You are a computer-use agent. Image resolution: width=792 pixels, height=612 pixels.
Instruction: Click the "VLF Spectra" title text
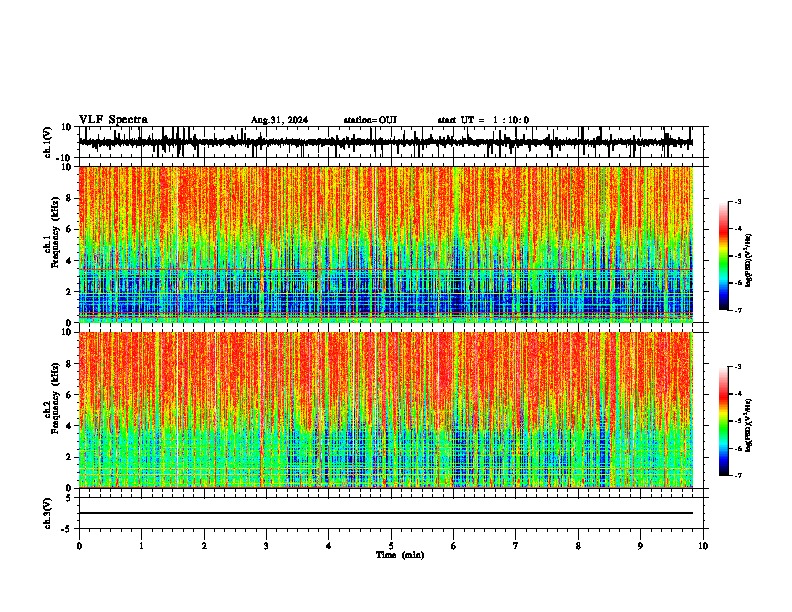(113, 120)
